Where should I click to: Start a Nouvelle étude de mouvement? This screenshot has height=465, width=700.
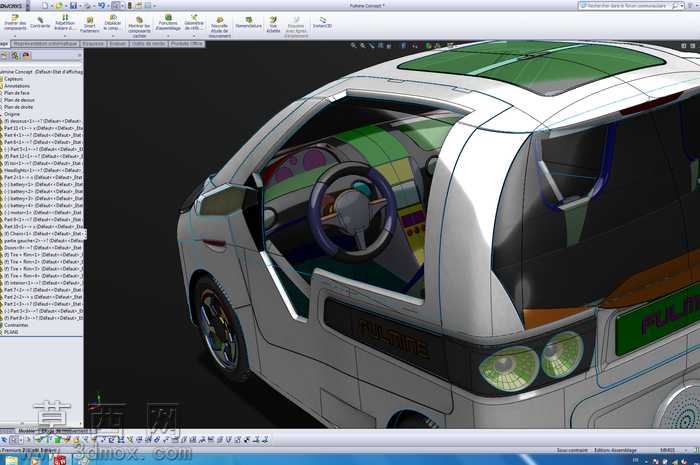tap(219, 27)
